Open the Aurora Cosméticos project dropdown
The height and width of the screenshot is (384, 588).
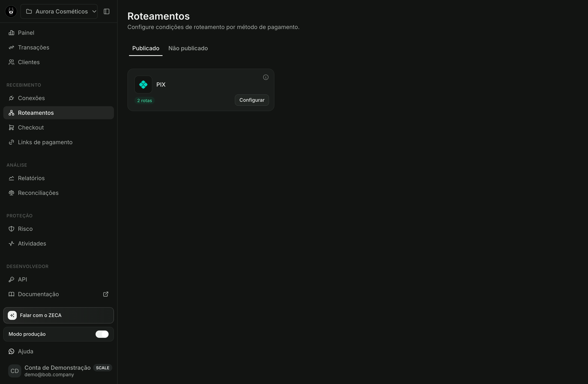pyautogui.click(x=59, y=11)
